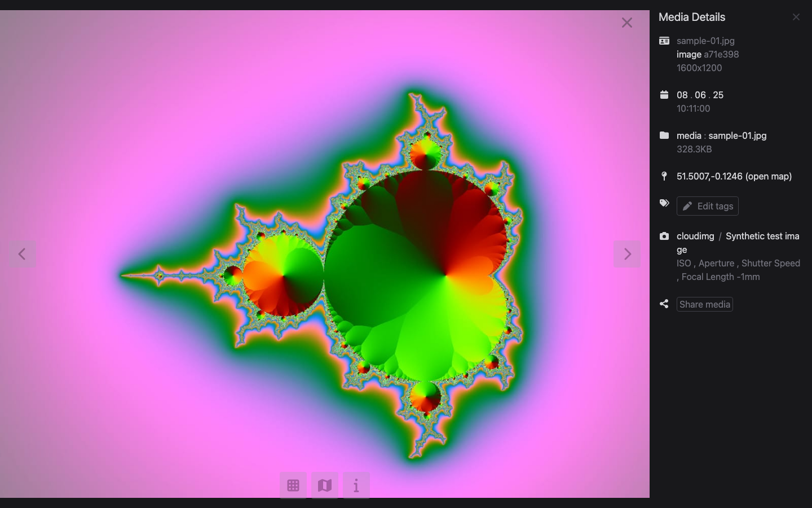The height and width of the screenshot is (508, 812).
Task: Click the location pin icon
Action: 664,176
